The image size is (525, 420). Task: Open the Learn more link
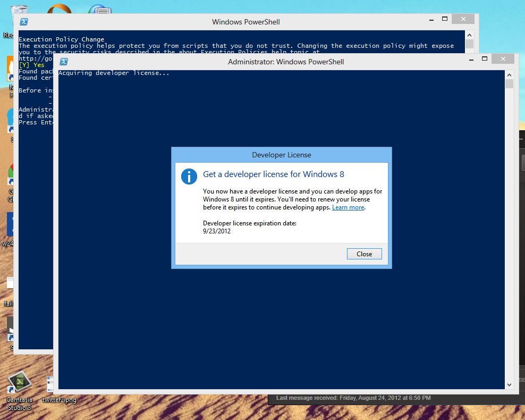(x=348, y=207)
